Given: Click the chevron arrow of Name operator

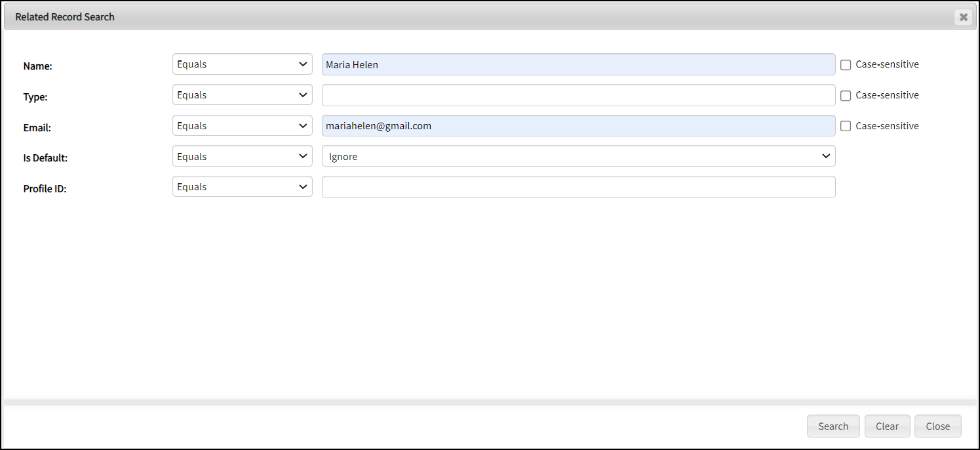Looking at the screenshot, I should coord(303,64).
